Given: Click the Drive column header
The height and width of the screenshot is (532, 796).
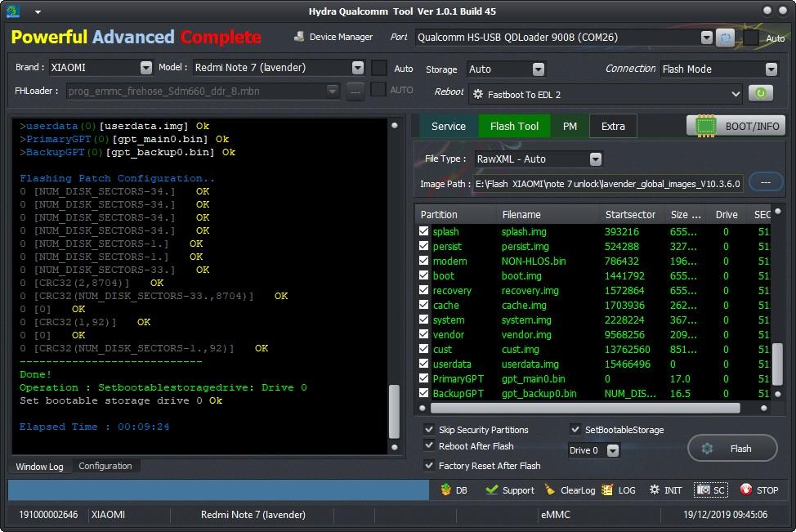Looking at the screenshot, I should point(727,215).
